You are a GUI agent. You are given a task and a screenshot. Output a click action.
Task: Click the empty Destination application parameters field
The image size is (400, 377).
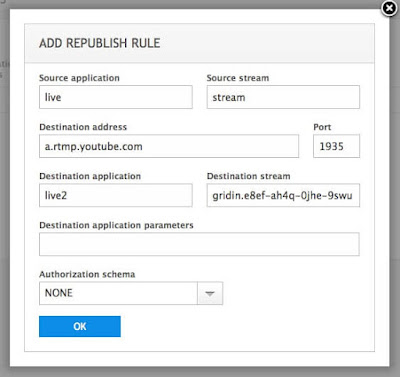[x=199, y=244]
